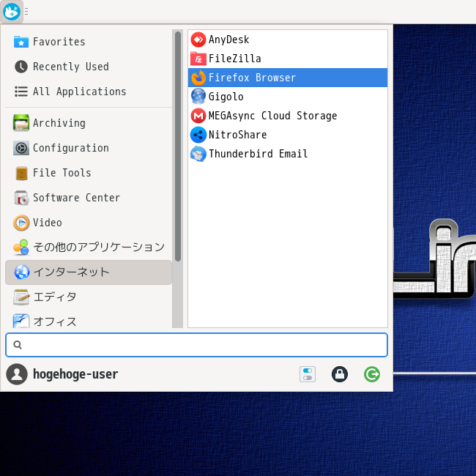
Task: Open the Whisker menu rabbit launcher button
Action: [12, 12]
